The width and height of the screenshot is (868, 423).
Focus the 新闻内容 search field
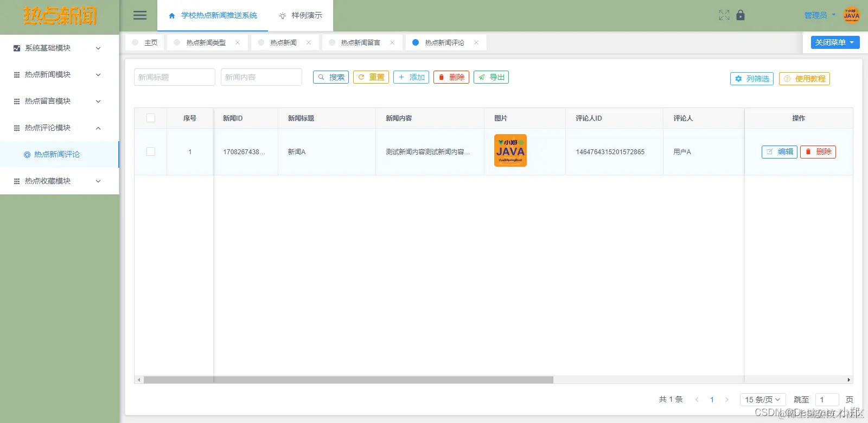261,77
